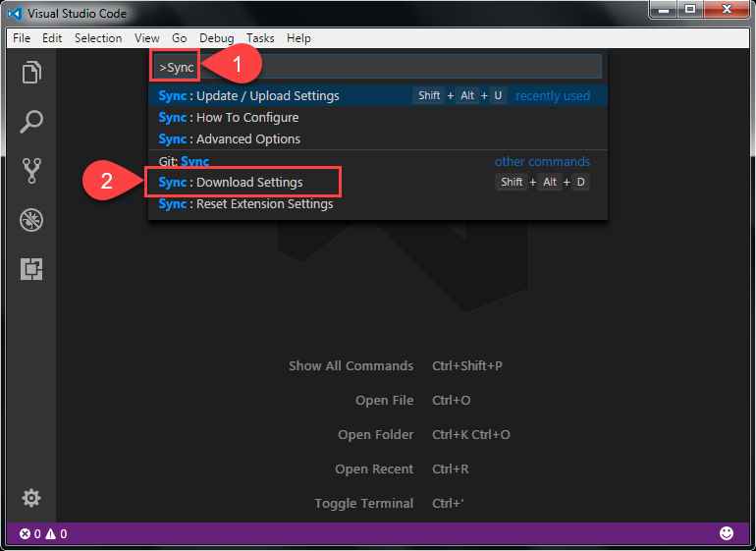Run Sync: Update / Upload Settings command

pos(378,95)
